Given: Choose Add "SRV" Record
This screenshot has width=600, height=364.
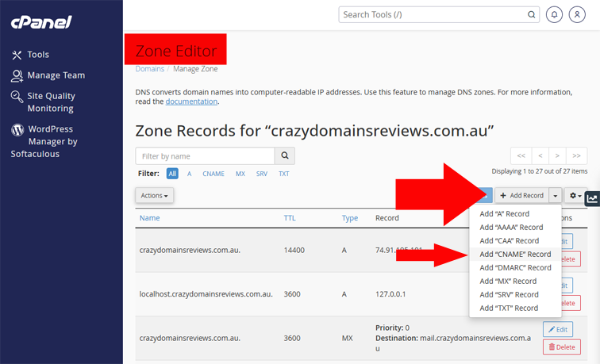Looking at the screenshot, I should point(515,294).
